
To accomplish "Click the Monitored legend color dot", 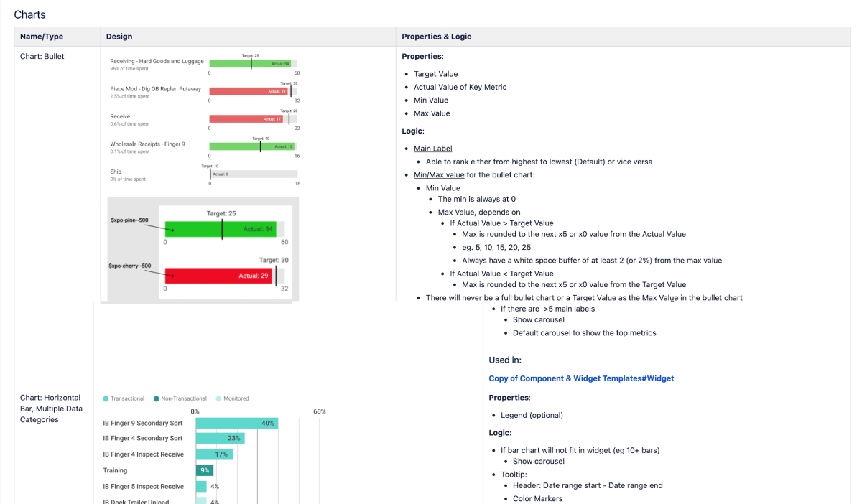I will (x=219, y=398).
